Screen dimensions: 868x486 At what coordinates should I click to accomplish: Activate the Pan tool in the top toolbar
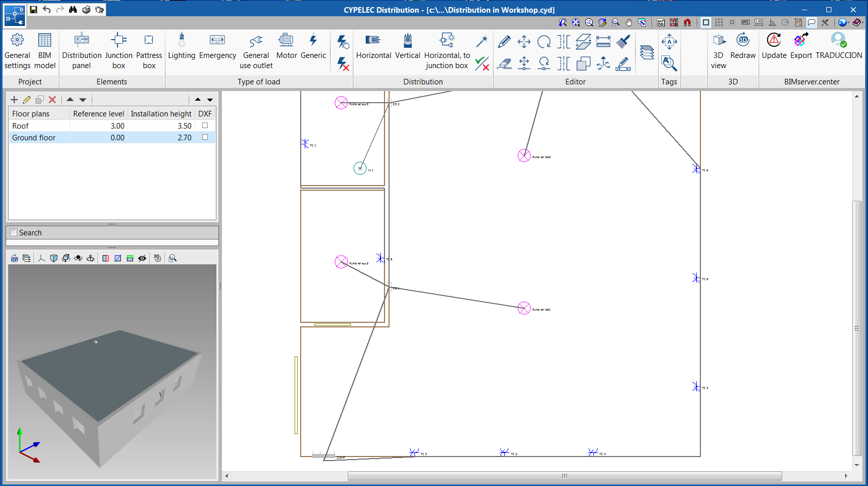pos(628,22)
